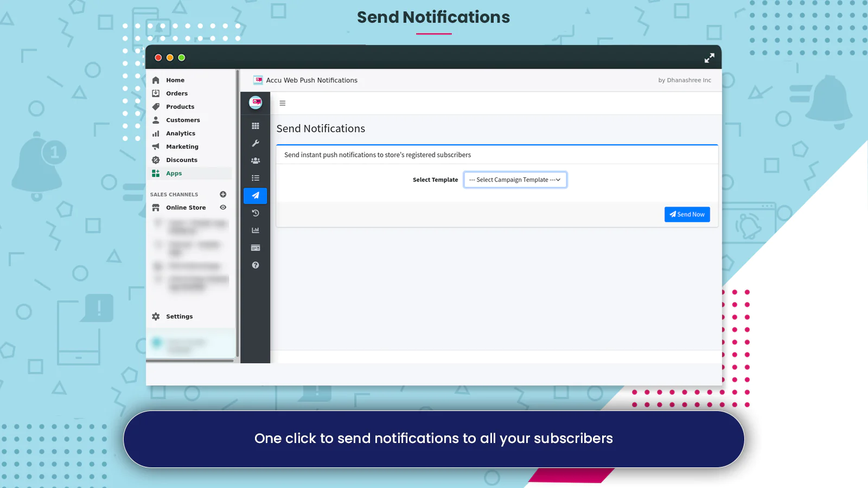Click the Marketing megaphone icon

coord(156,146)
